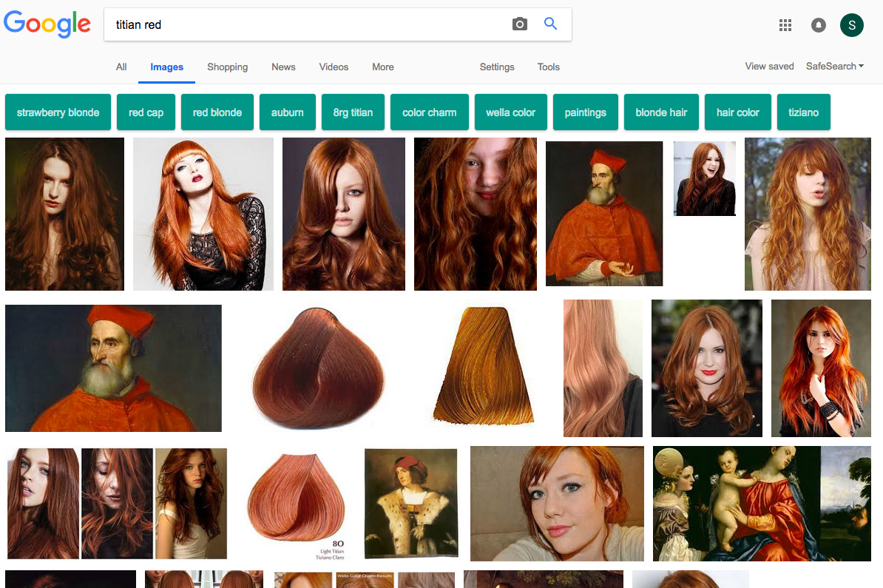
Task: Select the strawberry blonde filter chip
Action: click(58, 112)
